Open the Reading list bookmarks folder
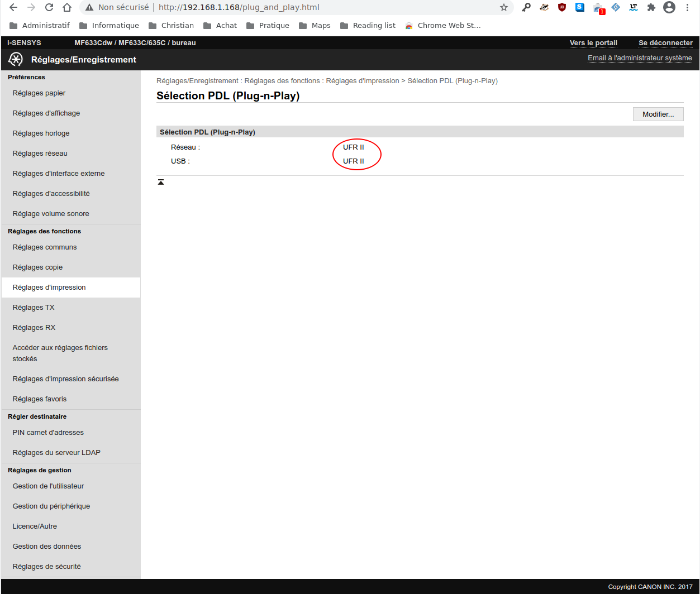 coord(368,25)
